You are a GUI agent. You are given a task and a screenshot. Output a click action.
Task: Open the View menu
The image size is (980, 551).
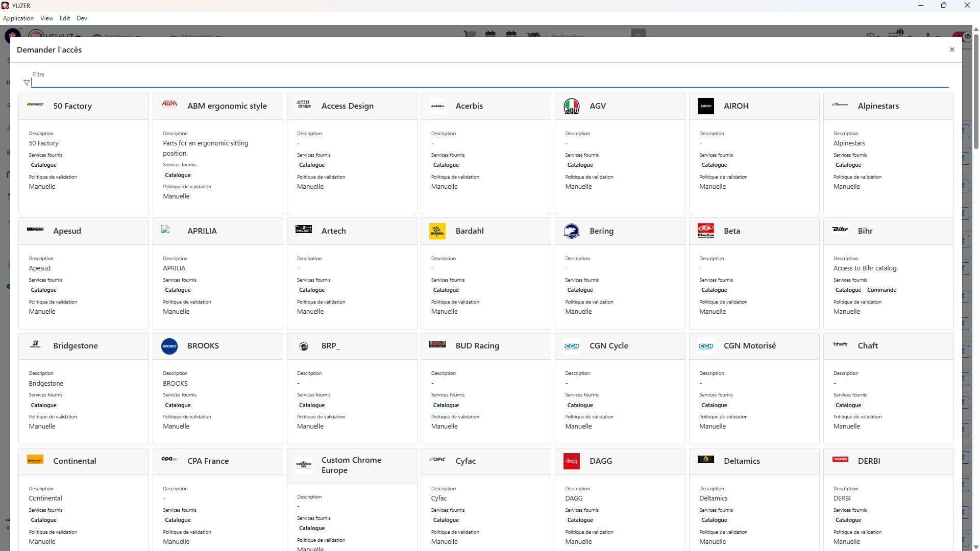pos(46,18)
